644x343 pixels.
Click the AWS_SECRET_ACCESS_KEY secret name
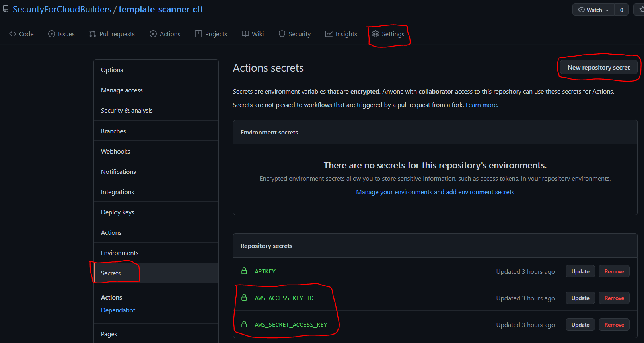pos(291,325)
